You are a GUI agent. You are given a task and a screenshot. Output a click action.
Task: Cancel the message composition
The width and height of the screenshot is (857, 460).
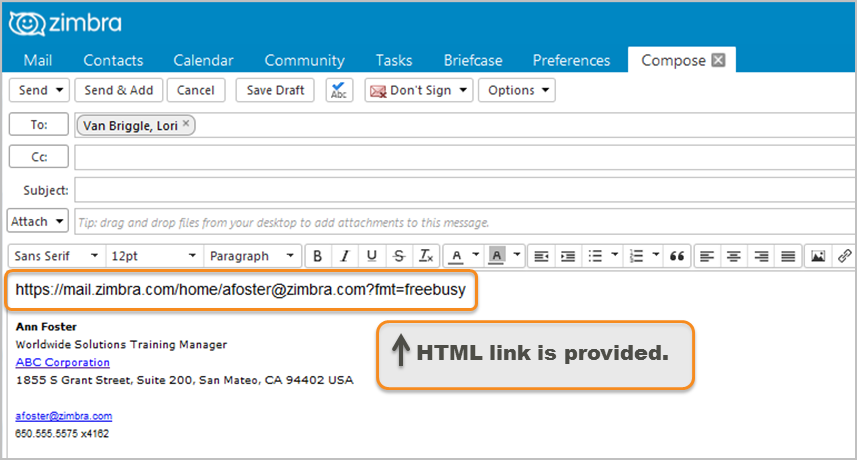(x=196, y=90)
